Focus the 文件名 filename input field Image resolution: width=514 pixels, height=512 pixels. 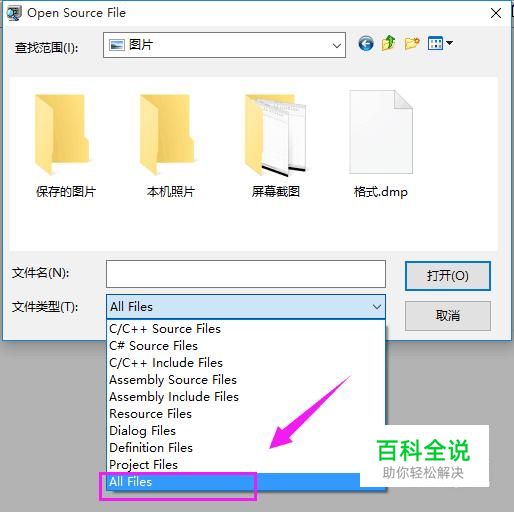tap(246, 274)
